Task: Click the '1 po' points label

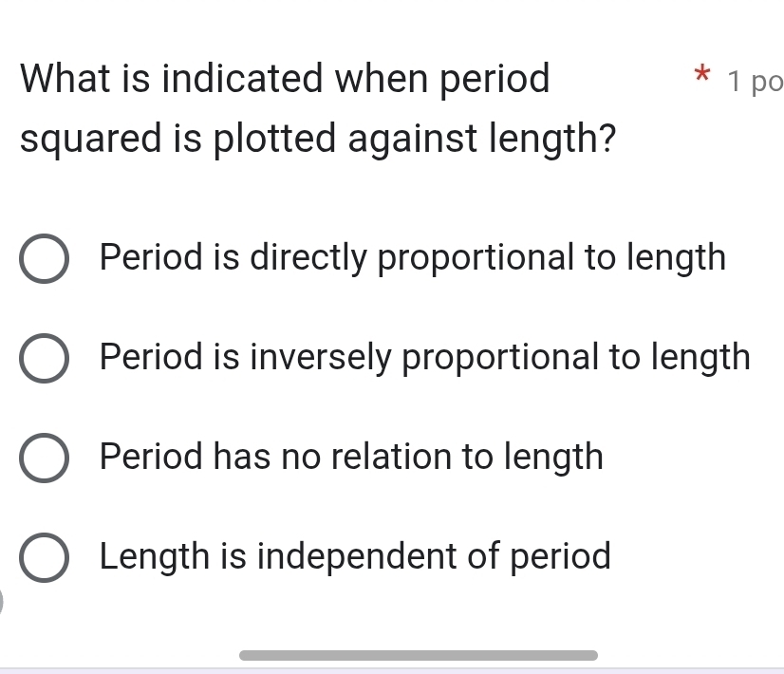Action: [753, 83]
